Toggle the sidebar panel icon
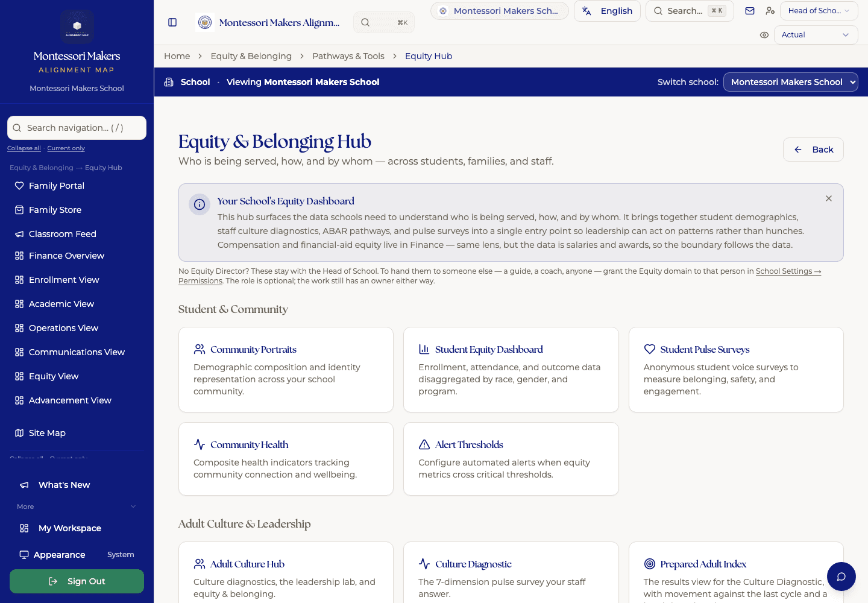Image resolution: width=868 pixels, height=603 pixels. [172, 22]
